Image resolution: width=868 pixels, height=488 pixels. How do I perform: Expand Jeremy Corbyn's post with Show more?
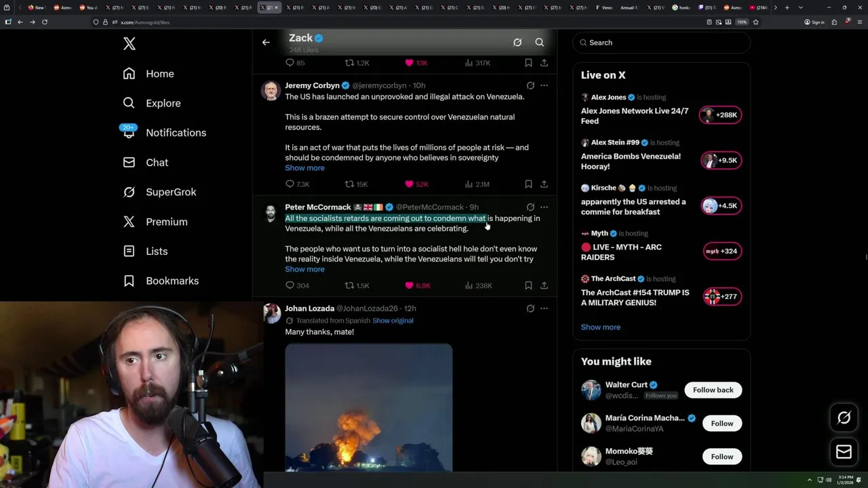[304, 168]
